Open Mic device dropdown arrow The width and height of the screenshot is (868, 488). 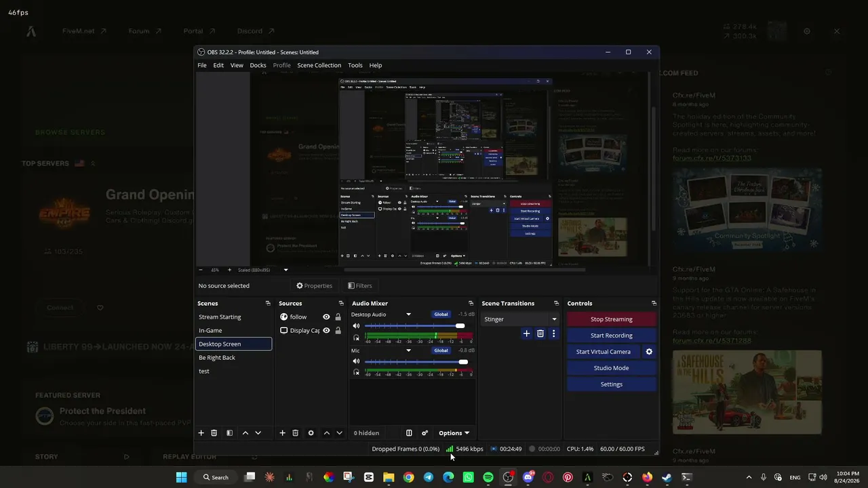pos(408,350)
